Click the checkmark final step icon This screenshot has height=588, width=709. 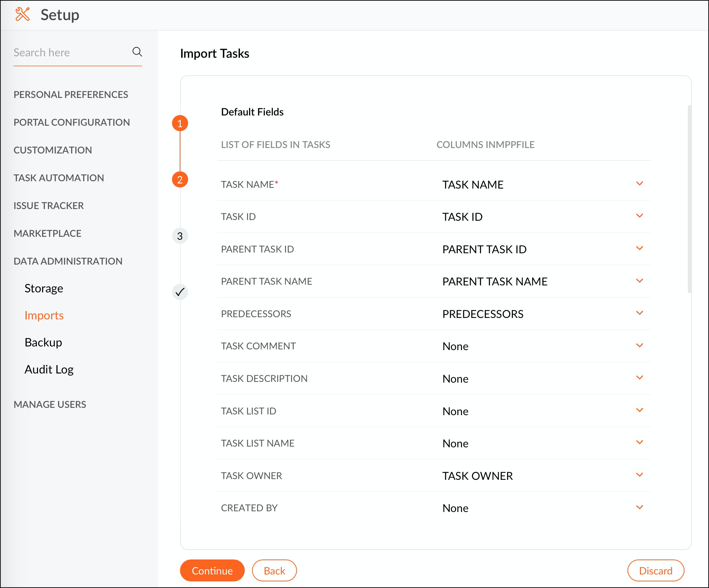180,292
